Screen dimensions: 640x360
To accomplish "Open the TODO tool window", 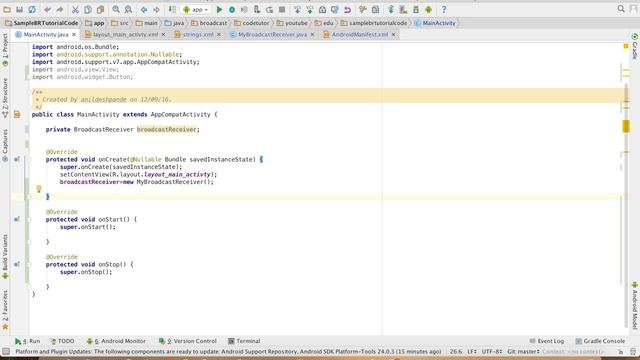I will (x=62, y=341).
